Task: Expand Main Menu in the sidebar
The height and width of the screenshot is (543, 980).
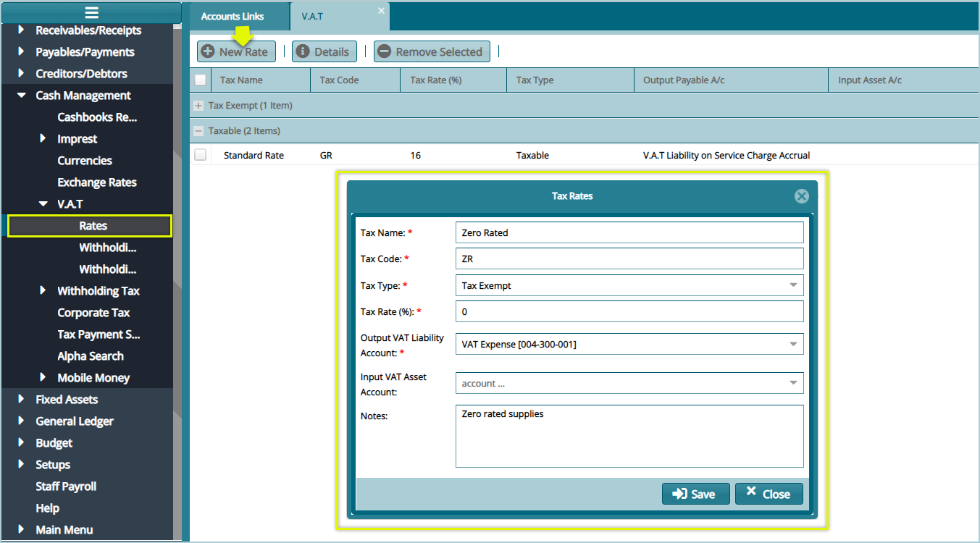Action: (21, 530)
